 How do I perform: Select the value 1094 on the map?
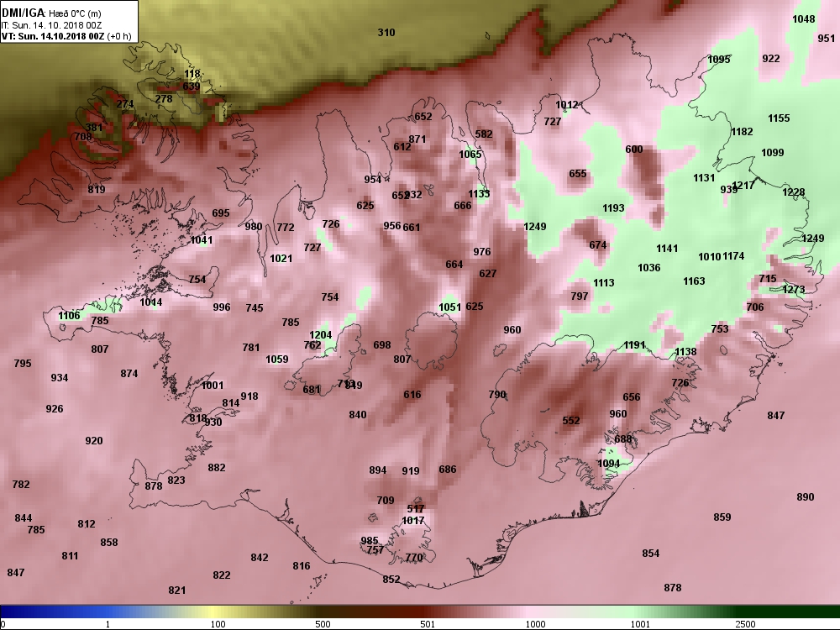[608, 464]
